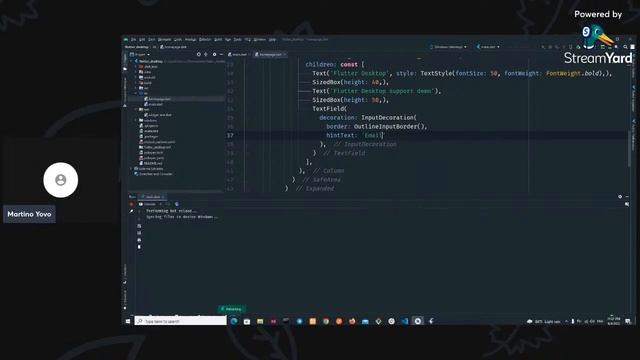Open Microsoft Edge from the taskbar
This screenshot has height=360, width=640.
pyautogui.click(x=234, y=321)
